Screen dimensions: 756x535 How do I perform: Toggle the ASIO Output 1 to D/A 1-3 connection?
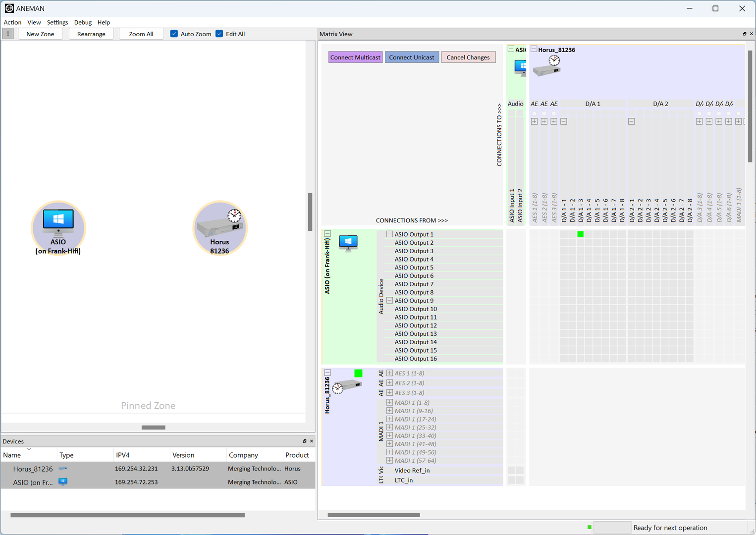tap(580, 234)
